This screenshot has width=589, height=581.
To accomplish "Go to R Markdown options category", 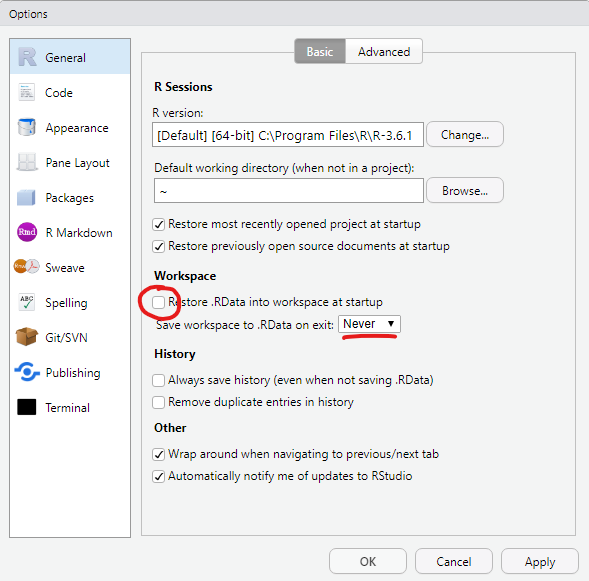I will coord(70,232).
